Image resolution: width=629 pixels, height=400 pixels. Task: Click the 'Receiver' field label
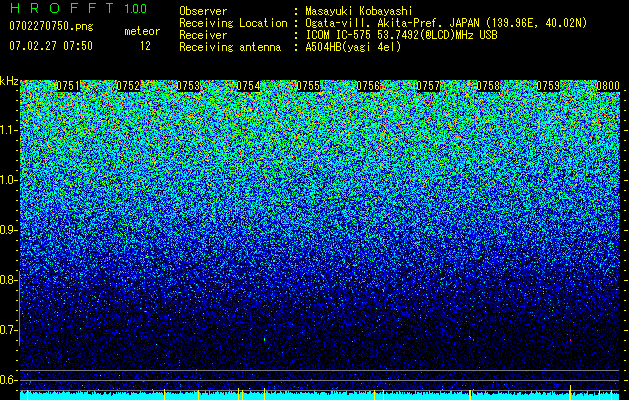(203, 35)
